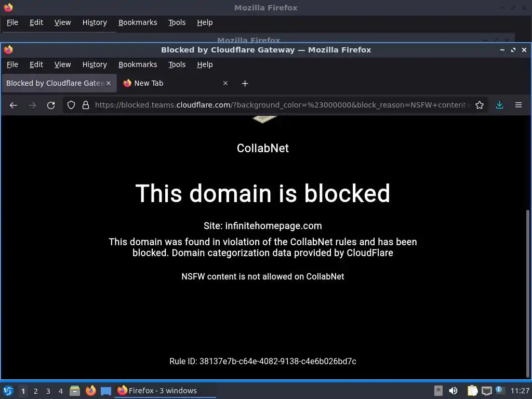Maximize the front Firefox window
Screen dimensions: 532x399
click(x=513, y=50)
